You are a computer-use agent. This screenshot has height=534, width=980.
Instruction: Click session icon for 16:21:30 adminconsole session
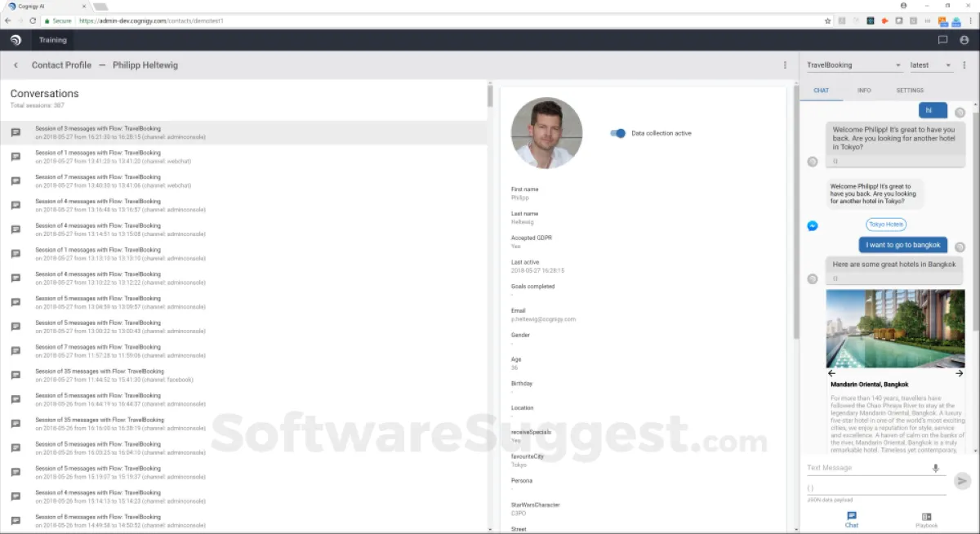(x=16, y=132)
